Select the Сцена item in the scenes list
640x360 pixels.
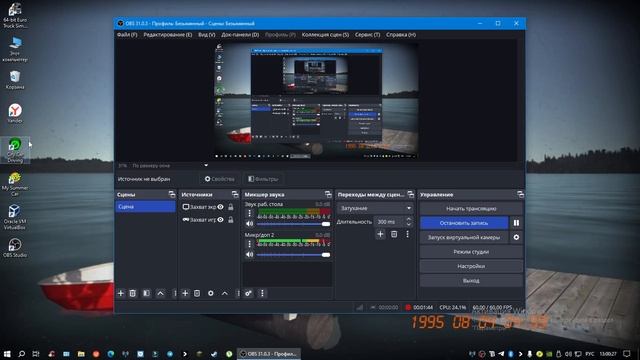pyautogui.click(x=145, y=207)
